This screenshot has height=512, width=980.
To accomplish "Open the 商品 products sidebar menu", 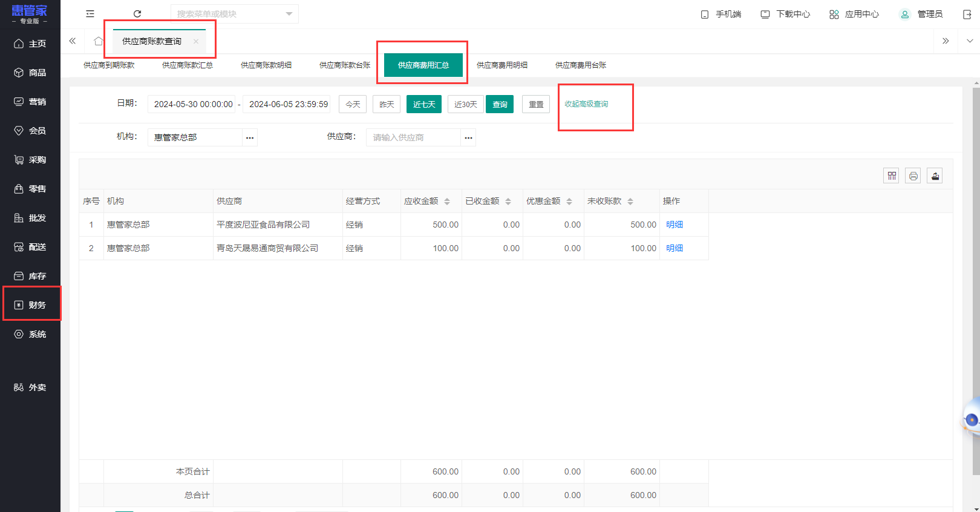I will point(30,73).
